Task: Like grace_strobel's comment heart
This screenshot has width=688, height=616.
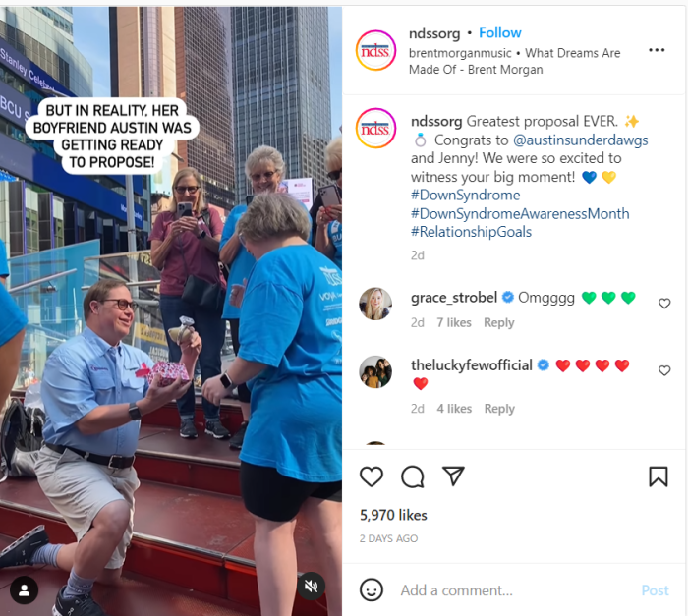Action: pos(664,304)
